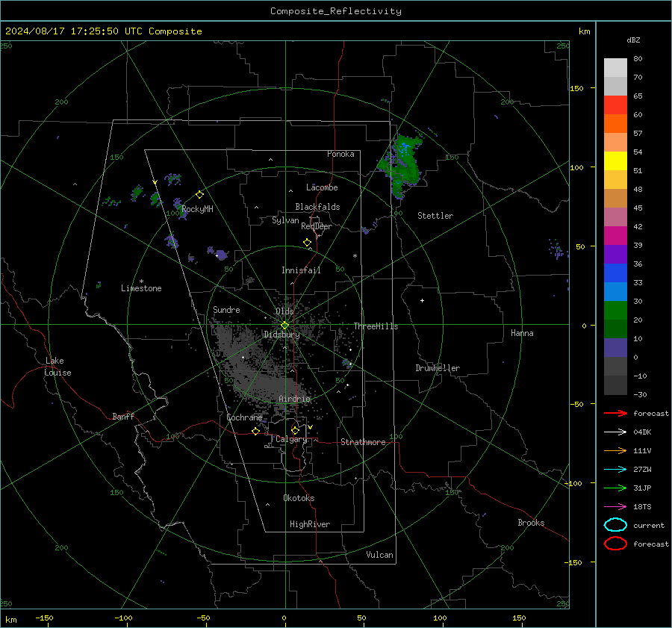The width and height of the screenshot is (672, 628).
Task: Select the HighRiver label
Action: click(310, 524)
